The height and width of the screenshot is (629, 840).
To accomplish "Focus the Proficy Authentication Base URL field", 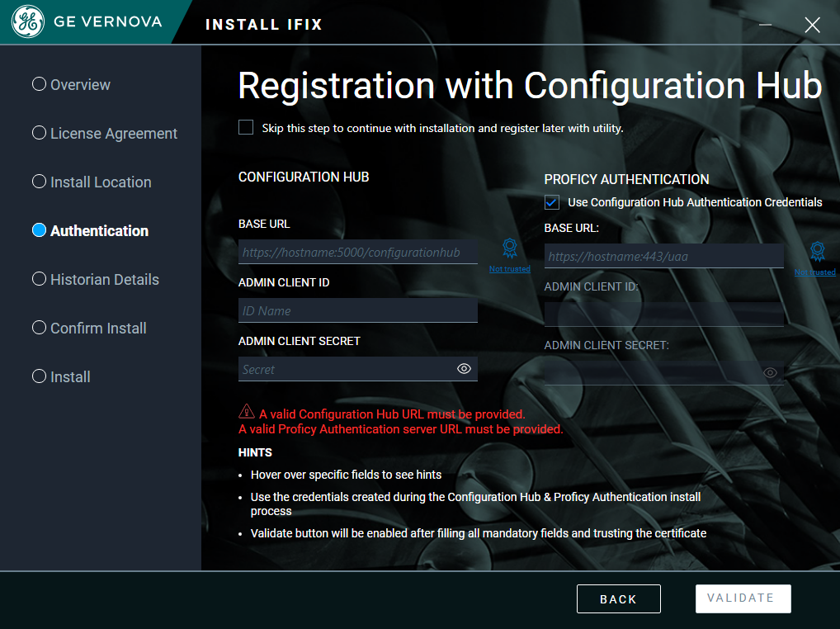I will (663, 256).
